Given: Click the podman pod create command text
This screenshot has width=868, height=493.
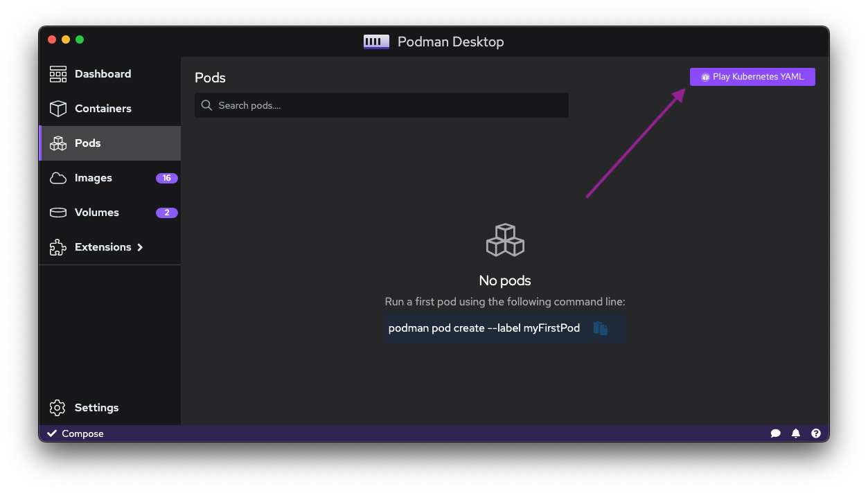Looking at the screenshot, I should click(483, 328).
